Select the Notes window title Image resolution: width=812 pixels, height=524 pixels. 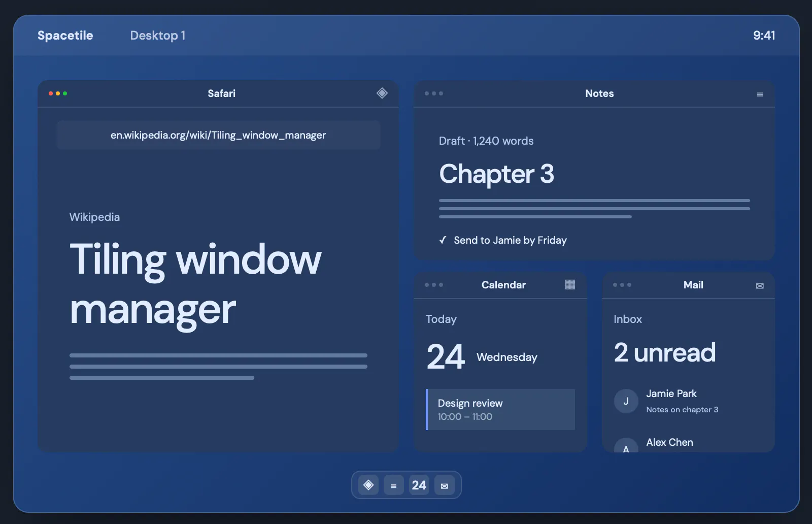pos(599,93)
